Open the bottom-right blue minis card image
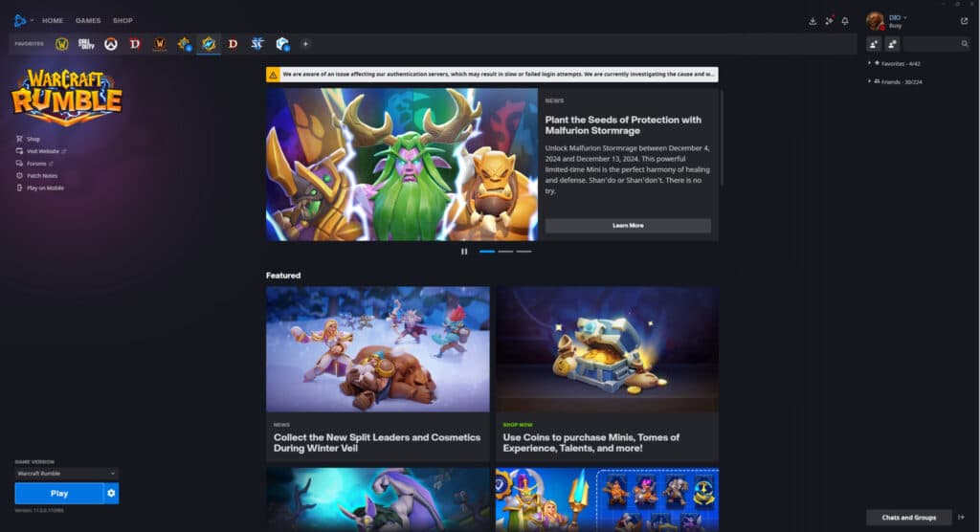 tap(607, 499)
